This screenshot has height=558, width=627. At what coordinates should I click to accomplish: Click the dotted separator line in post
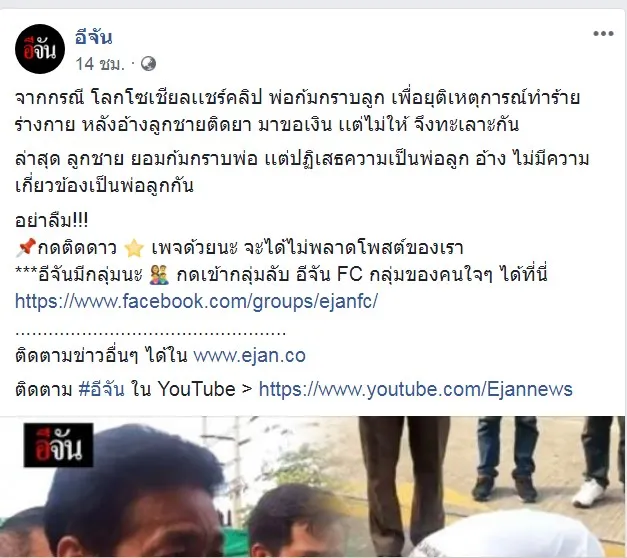tap(150, 332)
